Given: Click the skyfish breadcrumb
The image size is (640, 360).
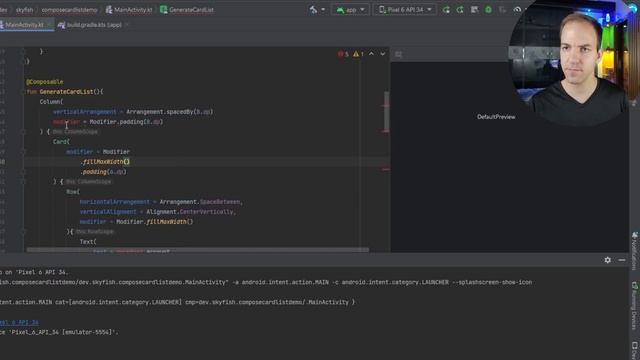Looking at the screenshot, I should click(x=24, y=10).
